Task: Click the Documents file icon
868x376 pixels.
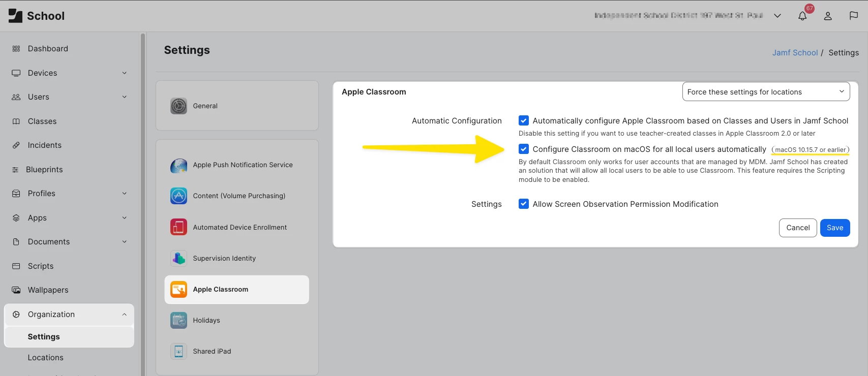Action: 16,242
